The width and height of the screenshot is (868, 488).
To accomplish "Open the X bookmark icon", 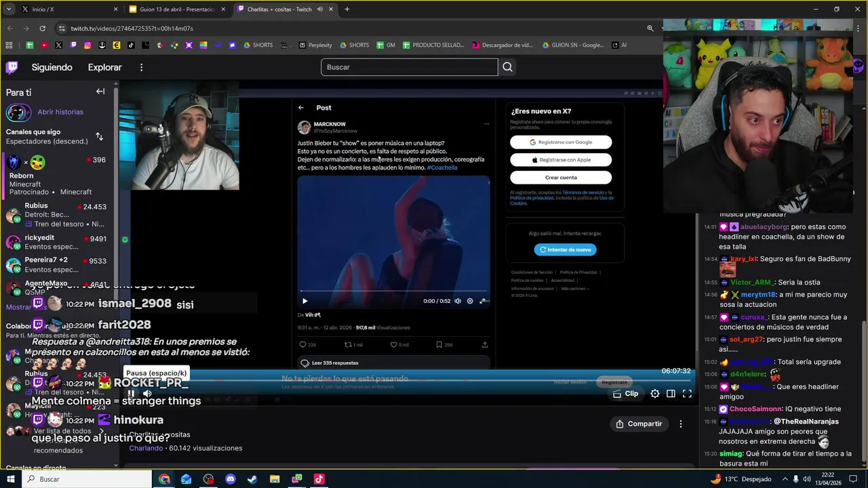I will coord(58,45).
